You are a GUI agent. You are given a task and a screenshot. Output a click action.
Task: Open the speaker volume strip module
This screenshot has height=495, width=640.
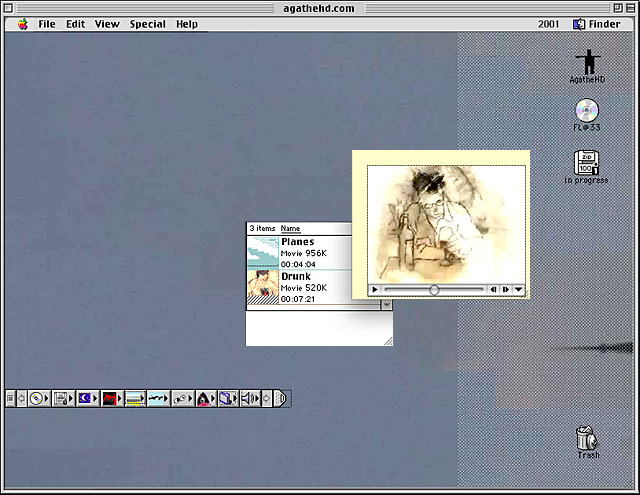[x=248, y=398]
